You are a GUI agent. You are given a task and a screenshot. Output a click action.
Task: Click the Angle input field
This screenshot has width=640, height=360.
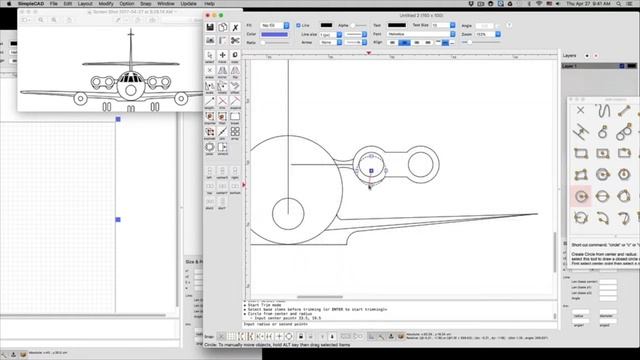tap(484, 25)
